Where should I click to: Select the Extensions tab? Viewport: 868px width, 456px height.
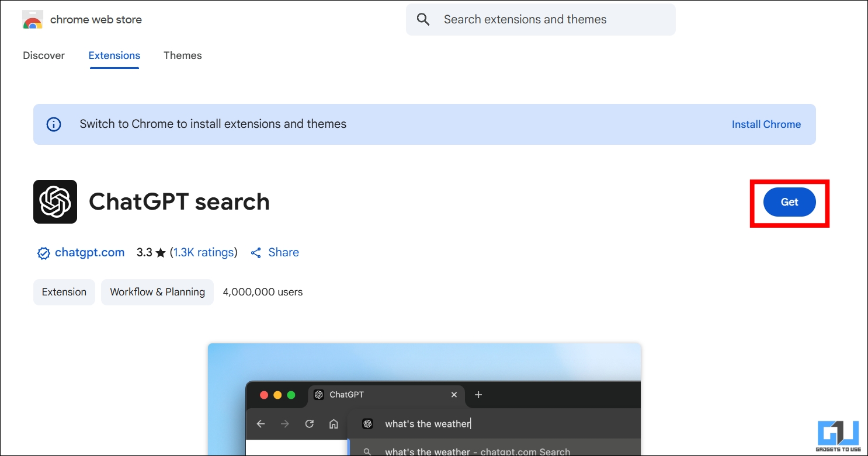tap(114, 55)
